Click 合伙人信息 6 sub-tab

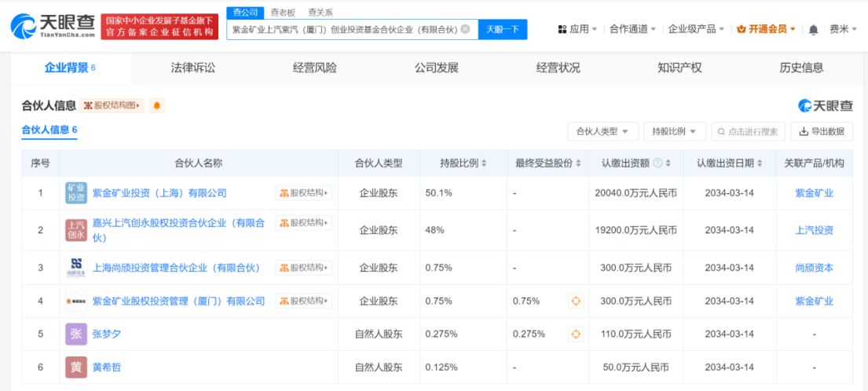(49, 130)
